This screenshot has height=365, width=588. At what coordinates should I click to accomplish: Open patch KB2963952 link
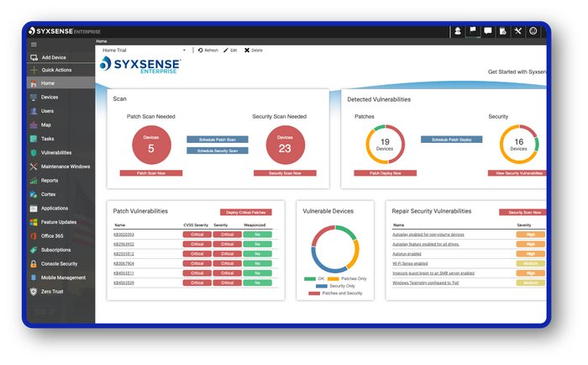(123, 245)
